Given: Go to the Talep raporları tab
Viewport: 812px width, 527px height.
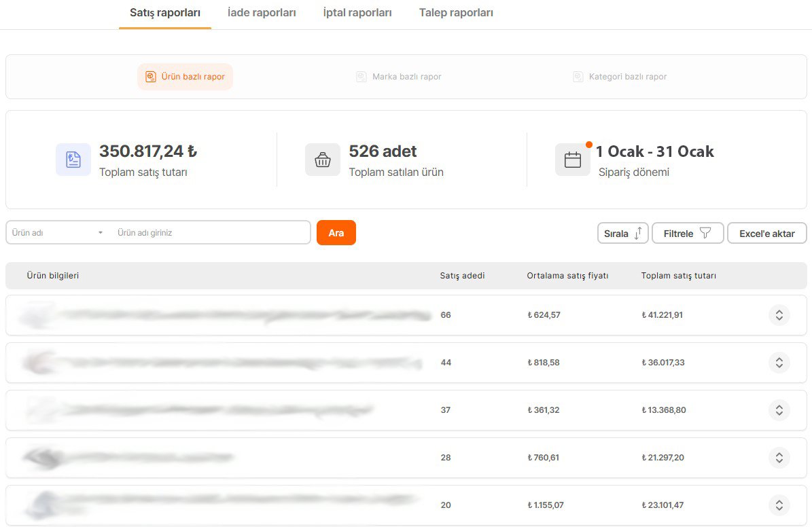Looking at the screenshot, I should pyautogui.click(x=456, y=13).
